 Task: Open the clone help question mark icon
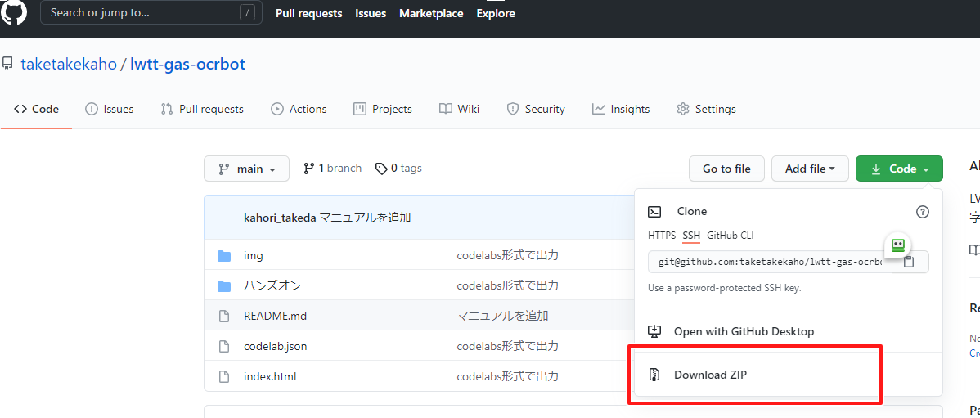pos(923,212)
